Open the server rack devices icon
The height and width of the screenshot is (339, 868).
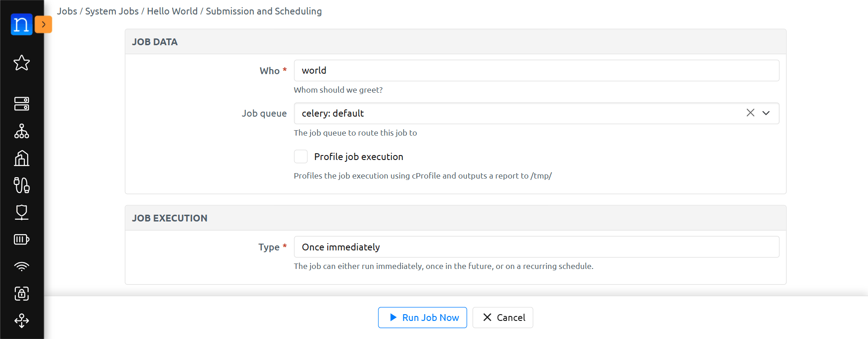[21, 104]
